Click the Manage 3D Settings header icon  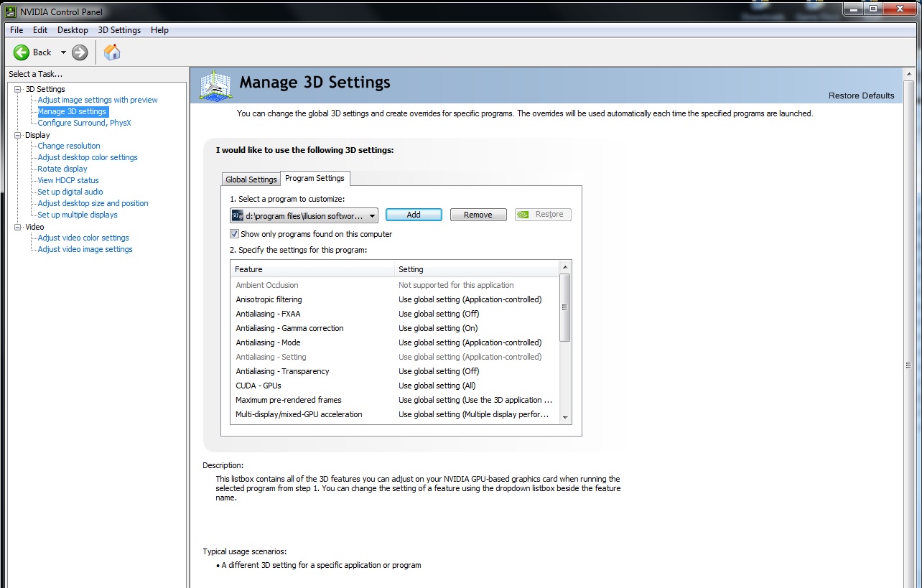[215, 85]
